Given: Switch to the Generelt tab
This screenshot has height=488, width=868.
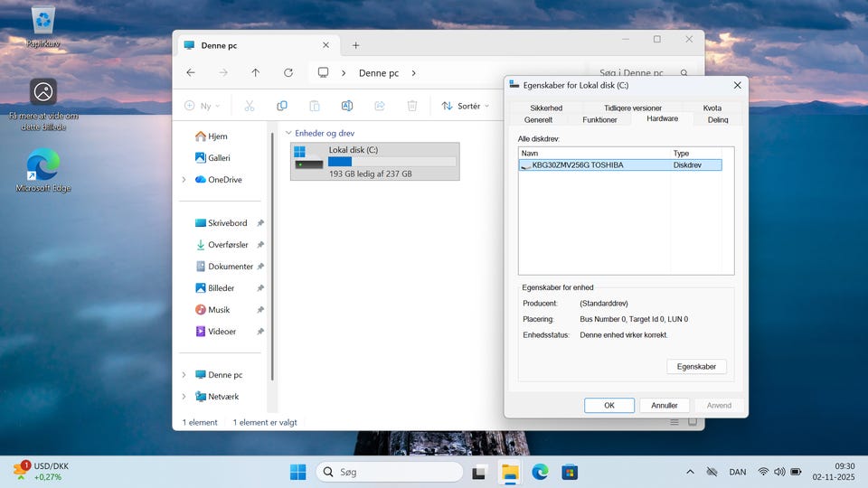Looking at the screenshot, I should [538, 119].
